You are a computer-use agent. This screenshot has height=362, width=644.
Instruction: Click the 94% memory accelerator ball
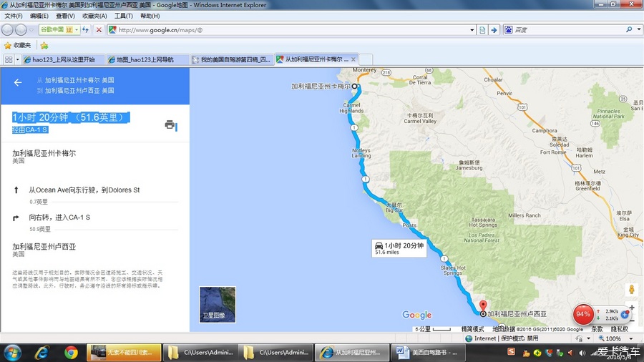(x=582, y=314)
